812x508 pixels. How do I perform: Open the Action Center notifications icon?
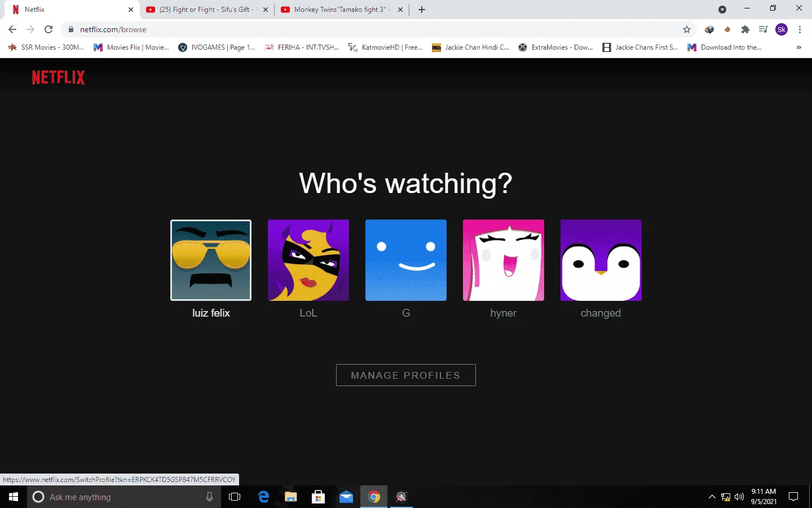click(x=793, y=497)
